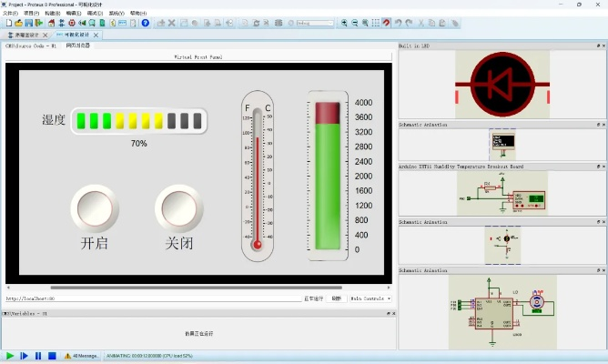Click the humidity LED bar graph

(x=139, y=120)
